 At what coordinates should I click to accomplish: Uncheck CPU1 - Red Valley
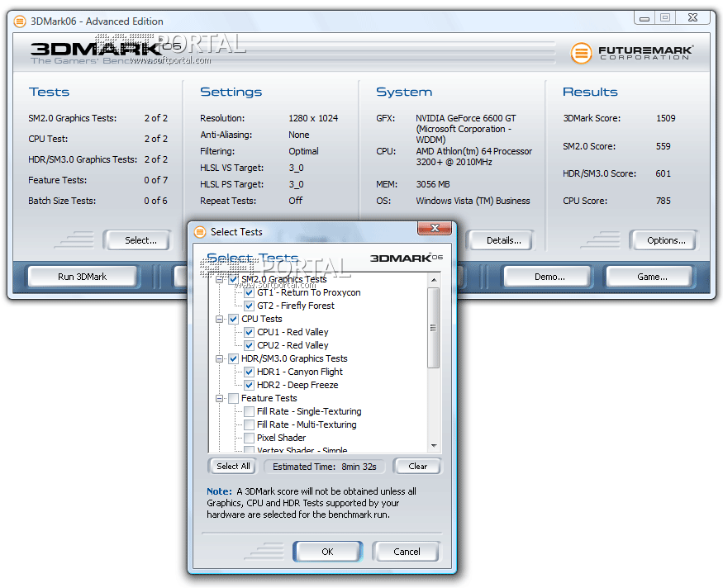pos(249,332)
